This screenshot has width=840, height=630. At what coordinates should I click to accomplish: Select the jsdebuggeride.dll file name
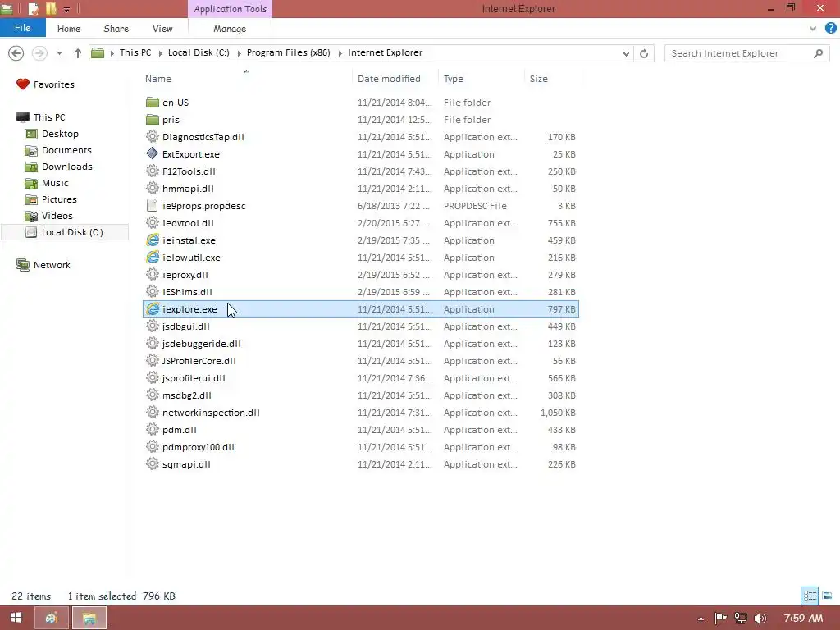(x=202, y=344)
